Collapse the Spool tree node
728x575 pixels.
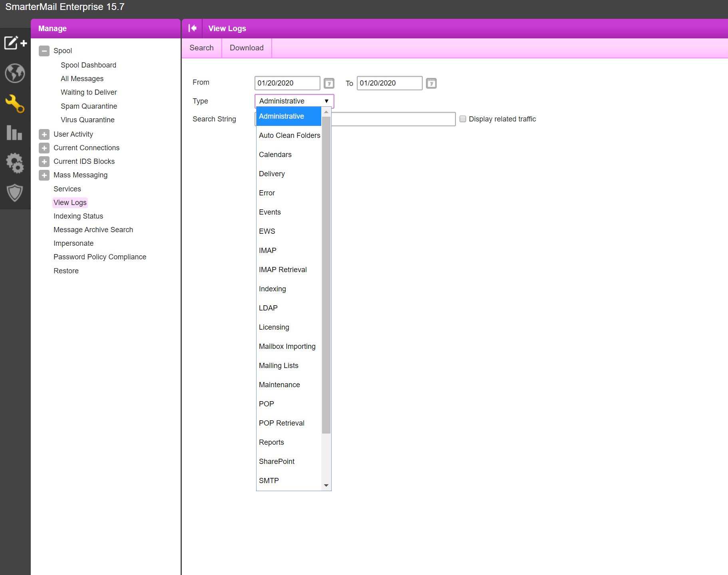[x=44, y=51]
